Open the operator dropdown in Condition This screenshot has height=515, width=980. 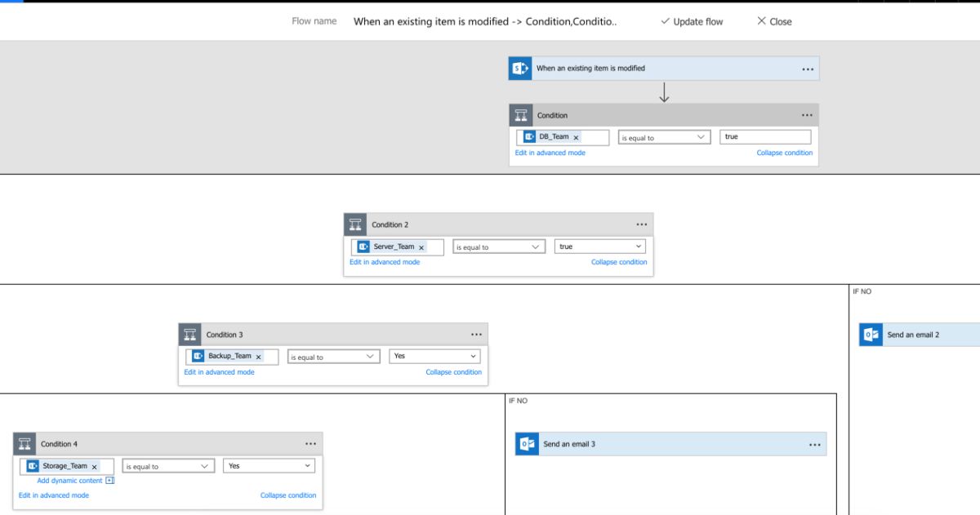(x=665, y=138)
